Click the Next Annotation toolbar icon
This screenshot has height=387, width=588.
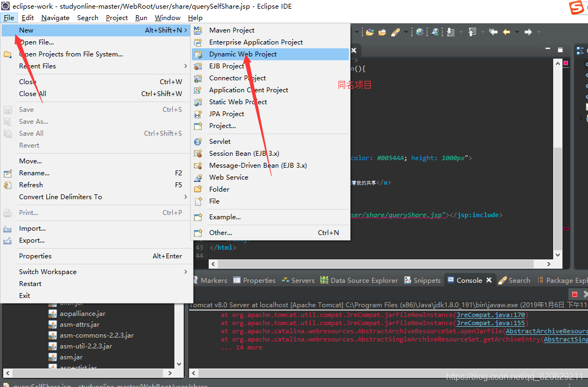[451, 32]
